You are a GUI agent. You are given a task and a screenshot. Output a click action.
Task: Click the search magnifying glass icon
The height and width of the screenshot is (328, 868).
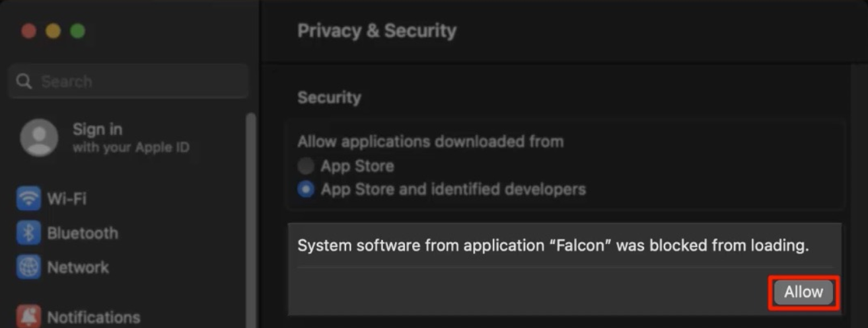[24, 81]
